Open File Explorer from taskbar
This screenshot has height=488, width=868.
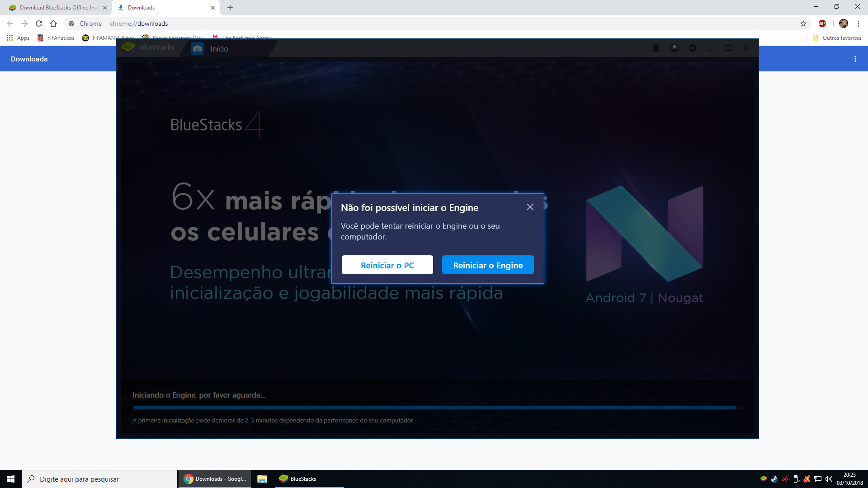click(x=262, y=479)
